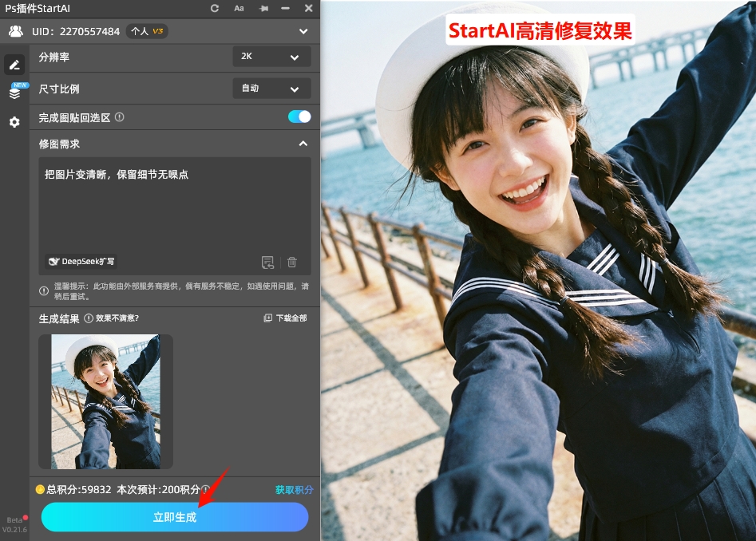
Task: Collapse the 修图需求 section
Action: coord(303,144)
